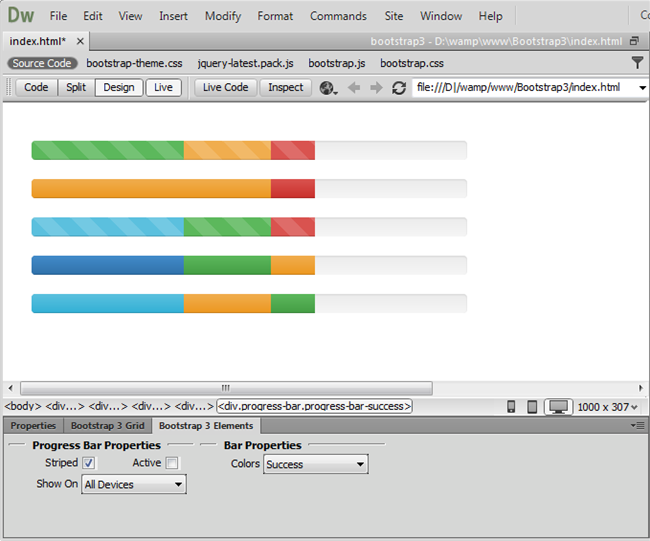Expand the address bar dropdown arrow
650x541 pixels.
[x=642, y=88]
